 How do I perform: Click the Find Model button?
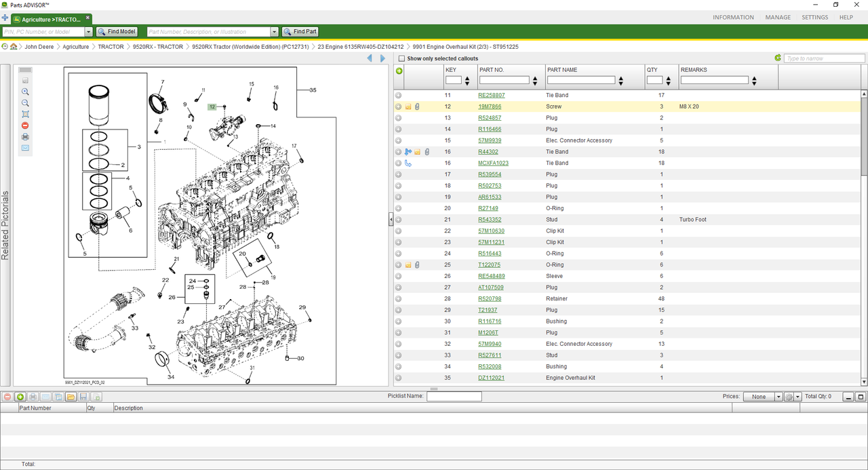click(117, 32)
